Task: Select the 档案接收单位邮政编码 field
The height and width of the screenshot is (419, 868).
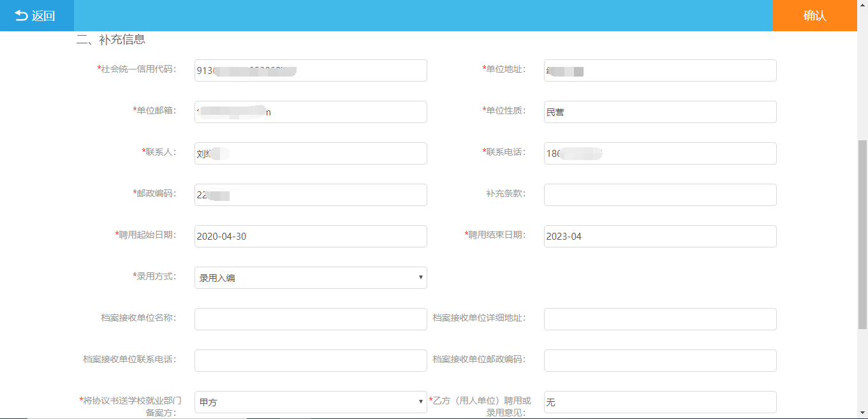Action: click(x=659, y=361)
